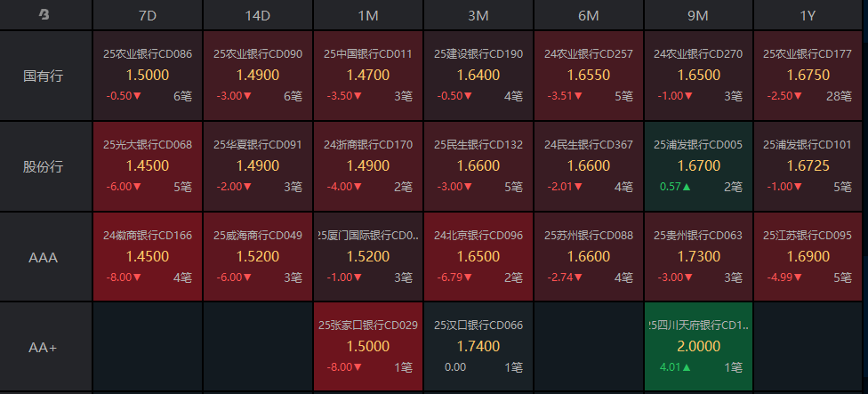Click the 国有行 row label
868x394 pixels.
(x=44, y=76)
